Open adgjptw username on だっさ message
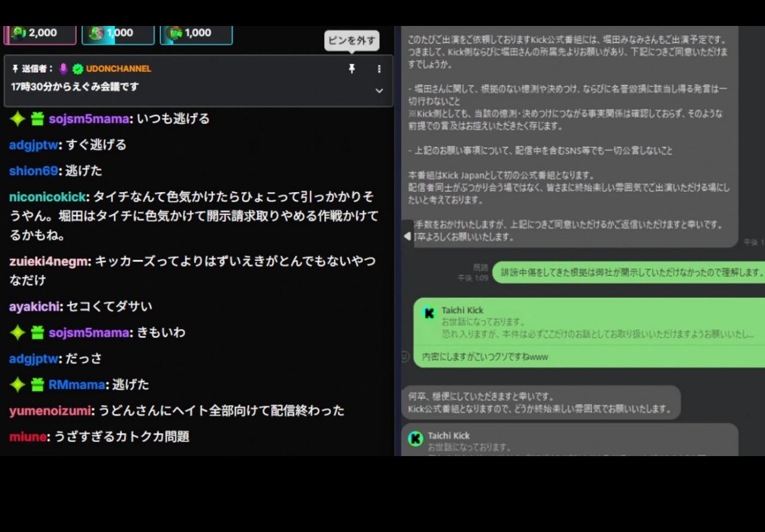765x532 pixels. click(33, 359)
